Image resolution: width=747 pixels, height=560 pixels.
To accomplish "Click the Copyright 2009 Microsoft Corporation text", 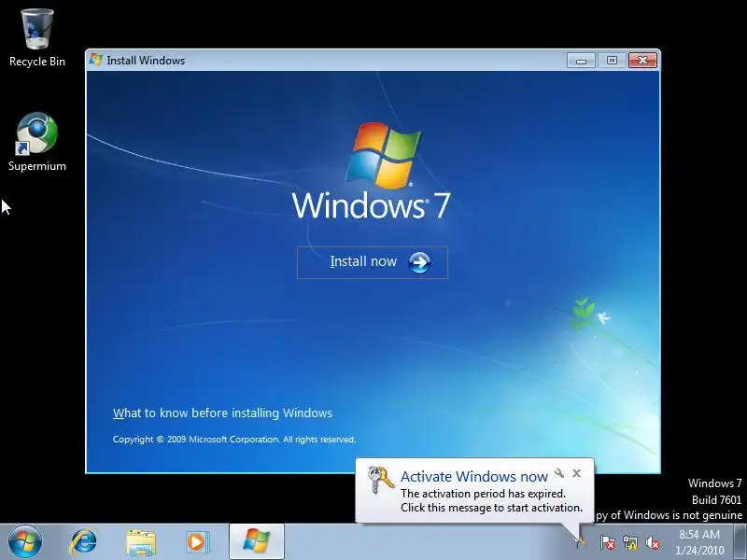I will (x=234, y=439).
